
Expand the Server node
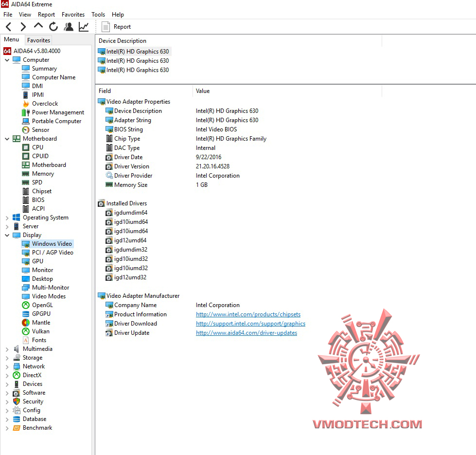click(7, 227)
